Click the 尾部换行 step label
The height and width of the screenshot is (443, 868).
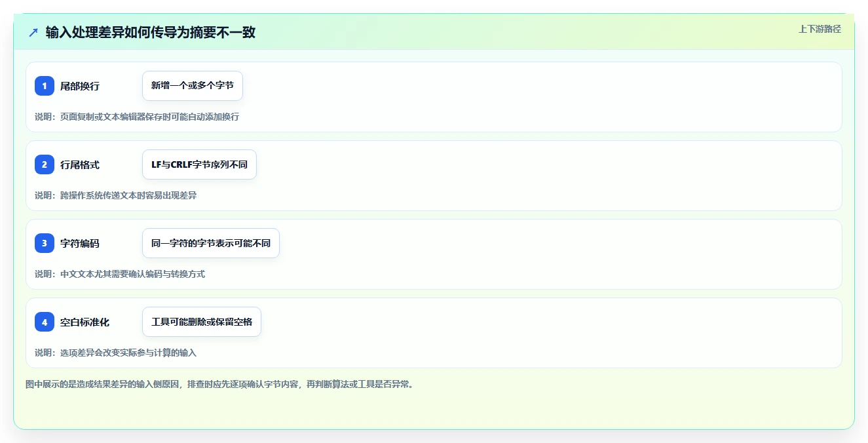[80, 86]
